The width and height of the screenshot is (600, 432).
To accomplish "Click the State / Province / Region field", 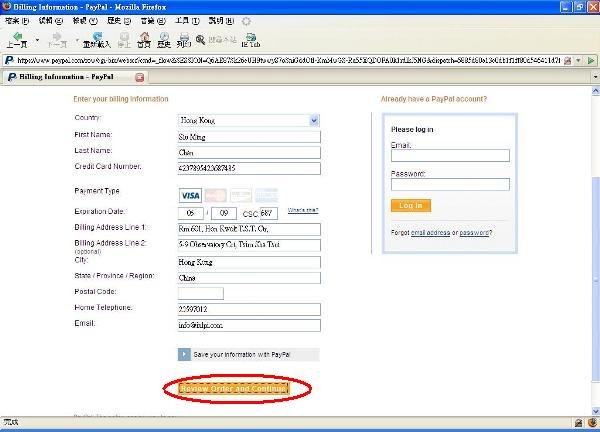I will point(249,278).
